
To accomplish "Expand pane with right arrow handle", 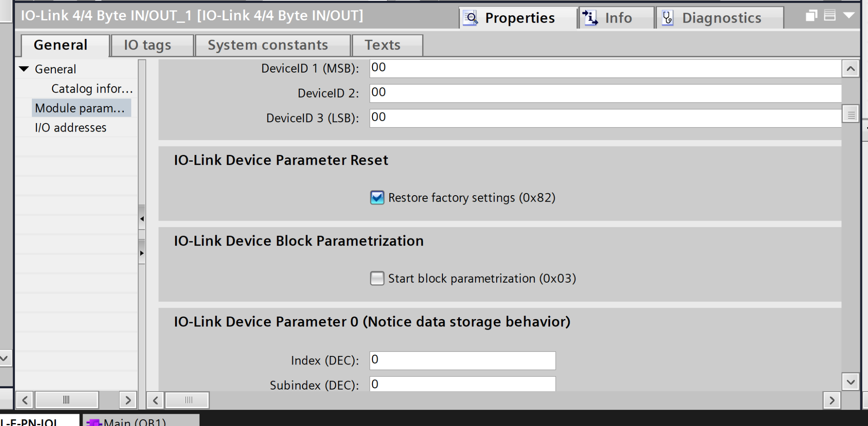I will click(142, 253).
